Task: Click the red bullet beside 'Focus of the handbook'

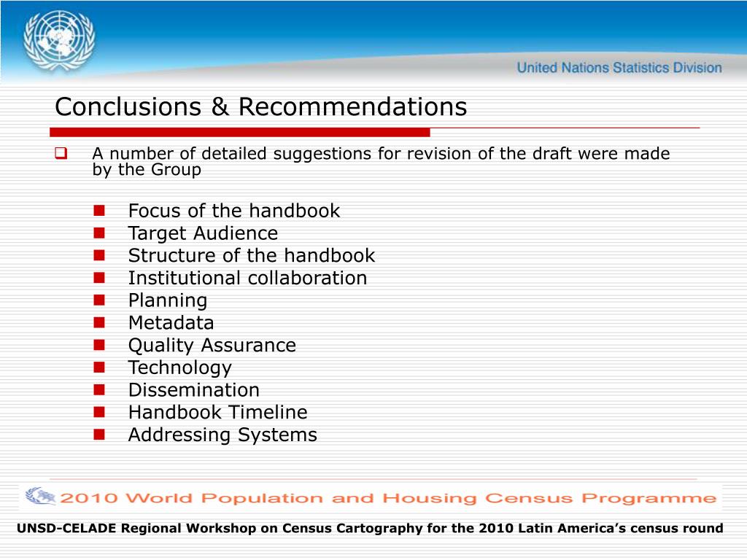Action: coord(99,211)
